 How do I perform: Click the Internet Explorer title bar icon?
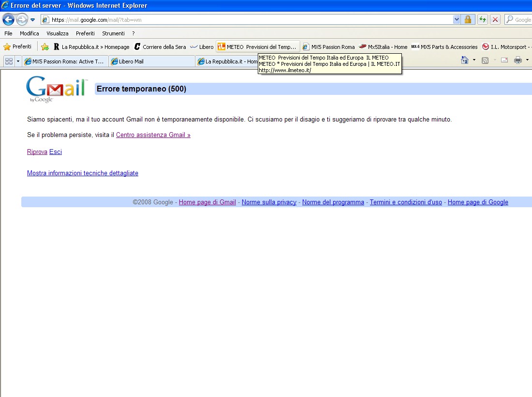(x=5, y=5)
